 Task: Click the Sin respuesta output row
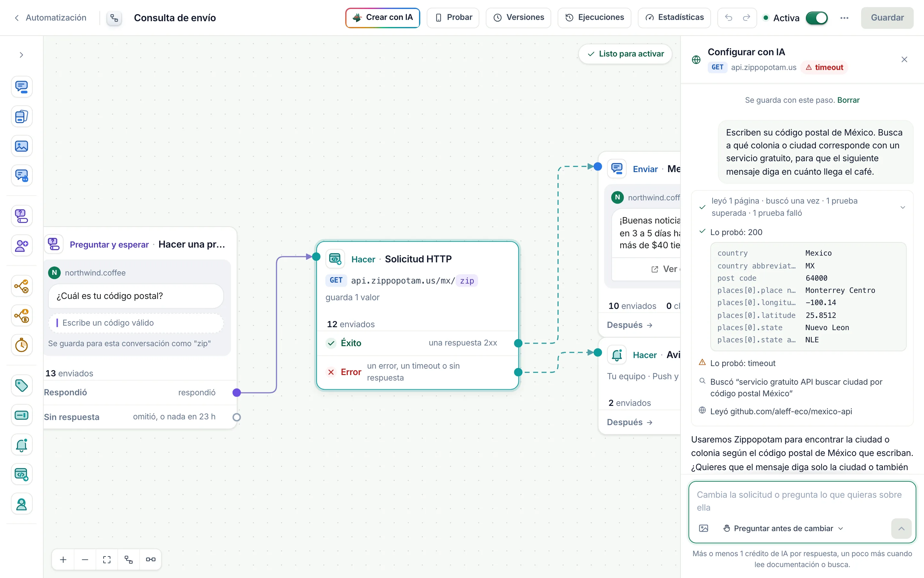pyautogui.click(x=140, y=417)
